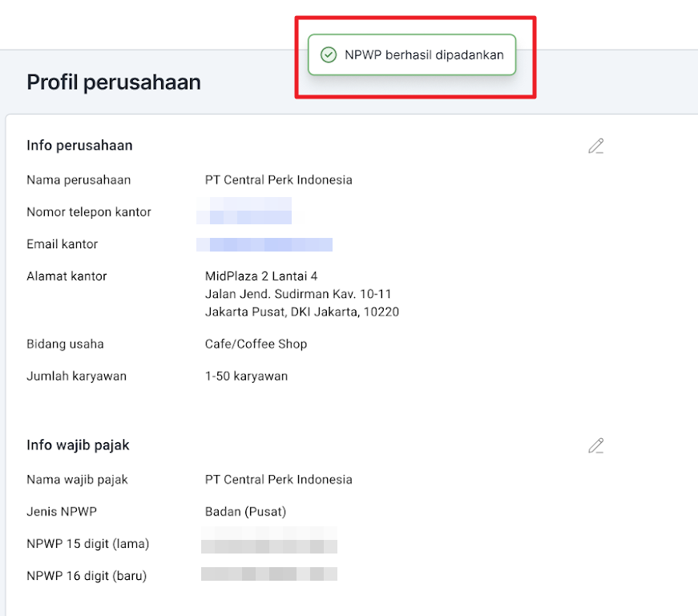Viewport: 698px width, 616px height.
Task: Click the blurred office email value
Action: (264, 244)
